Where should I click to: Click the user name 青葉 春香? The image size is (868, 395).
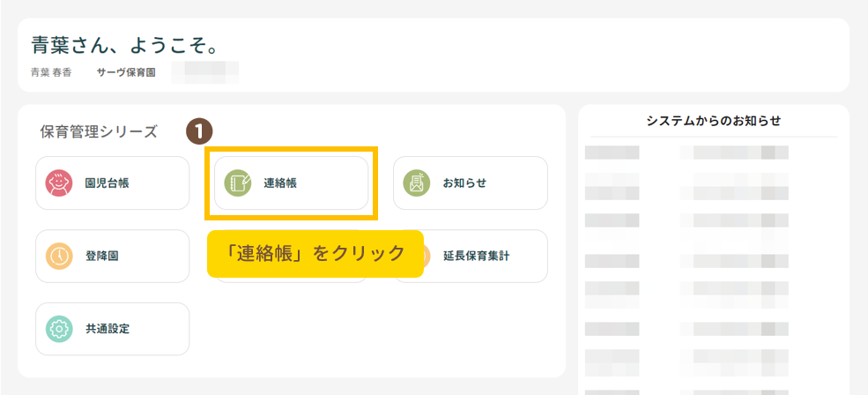click(52, 72)
